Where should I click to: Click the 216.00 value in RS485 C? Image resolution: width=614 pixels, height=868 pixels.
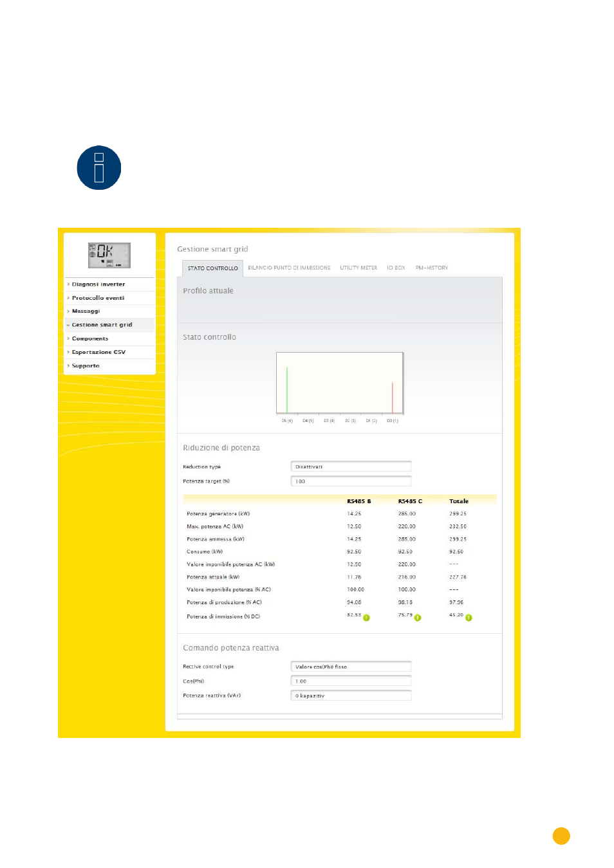click(407, 577)
